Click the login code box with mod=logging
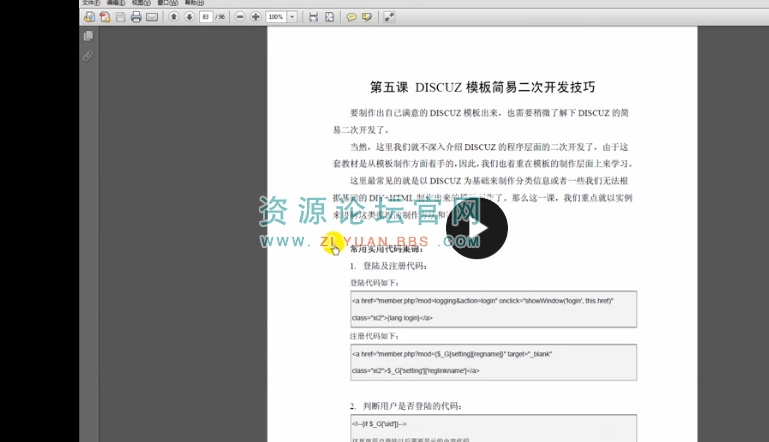 pos(493,309)
